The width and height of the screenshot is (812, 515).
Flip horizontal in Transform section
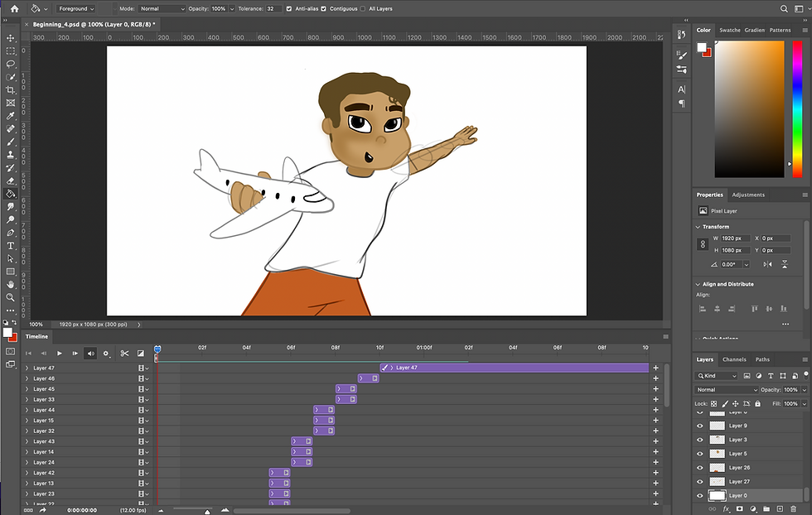pos(767,264)
